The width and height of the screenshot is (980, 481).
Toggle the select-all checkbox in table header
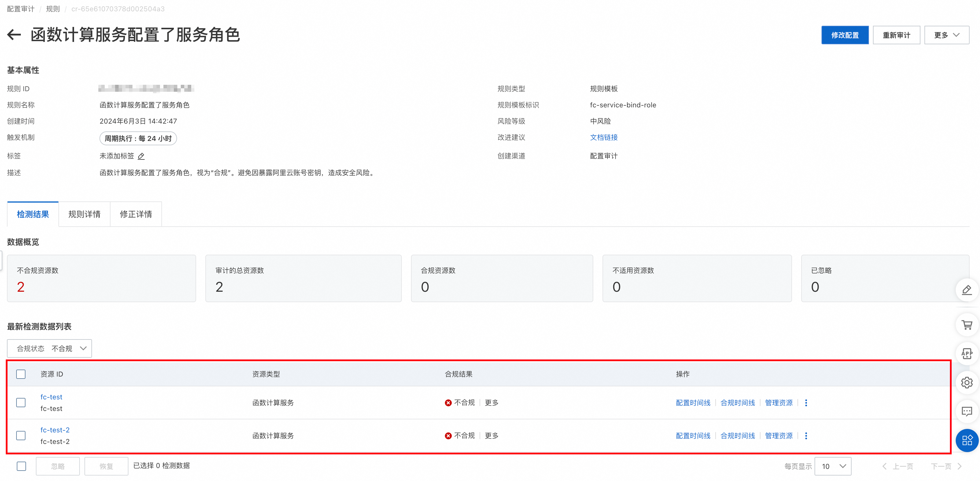click(x=21, y=374)
